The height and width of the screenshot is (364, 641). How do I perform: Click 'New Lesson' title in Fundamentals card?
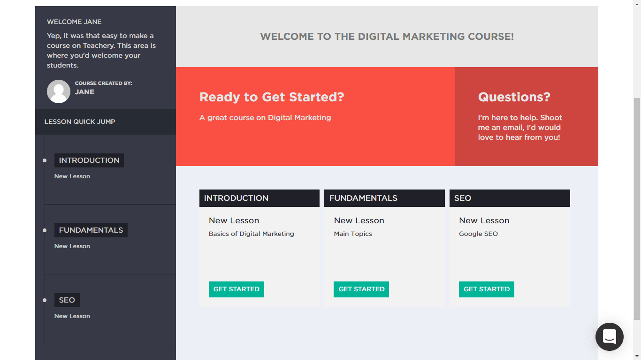359,220
